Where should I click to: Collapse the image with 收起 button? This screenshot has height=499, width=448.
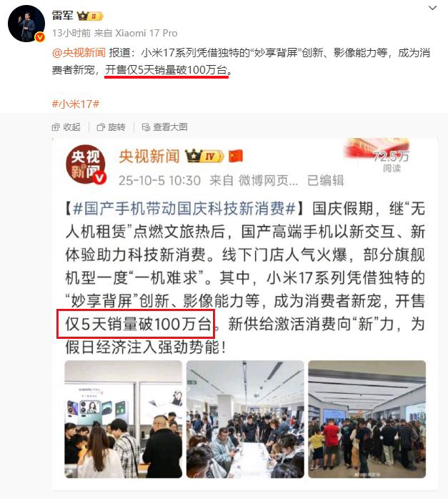(x=66, y=127)
